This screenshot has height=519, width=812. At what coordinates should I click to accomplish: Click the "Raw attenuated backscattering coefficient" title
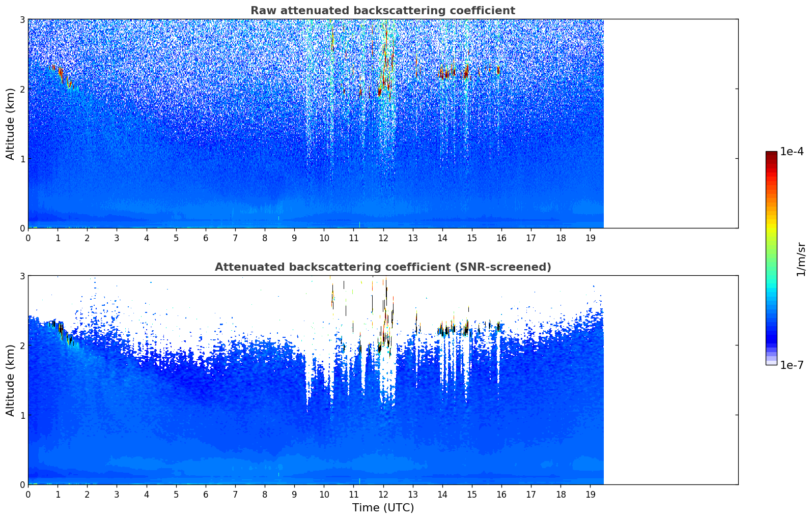click(x=383, y=11)
